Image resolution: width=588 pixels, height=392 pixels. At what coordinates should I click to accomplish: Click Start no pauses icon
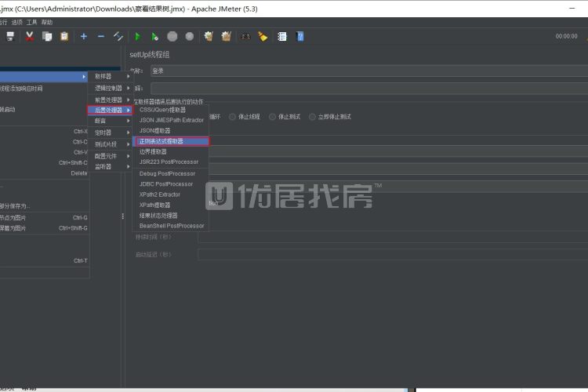pyautogui.click(x=154, y=36)
